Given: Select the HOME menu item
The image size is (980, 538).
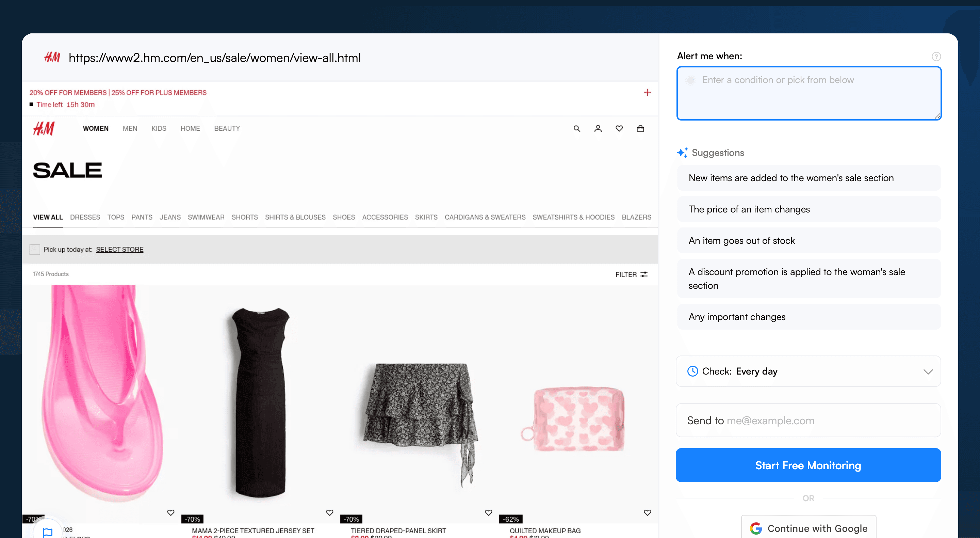Looking at the screenshot, I should (190, 129).
